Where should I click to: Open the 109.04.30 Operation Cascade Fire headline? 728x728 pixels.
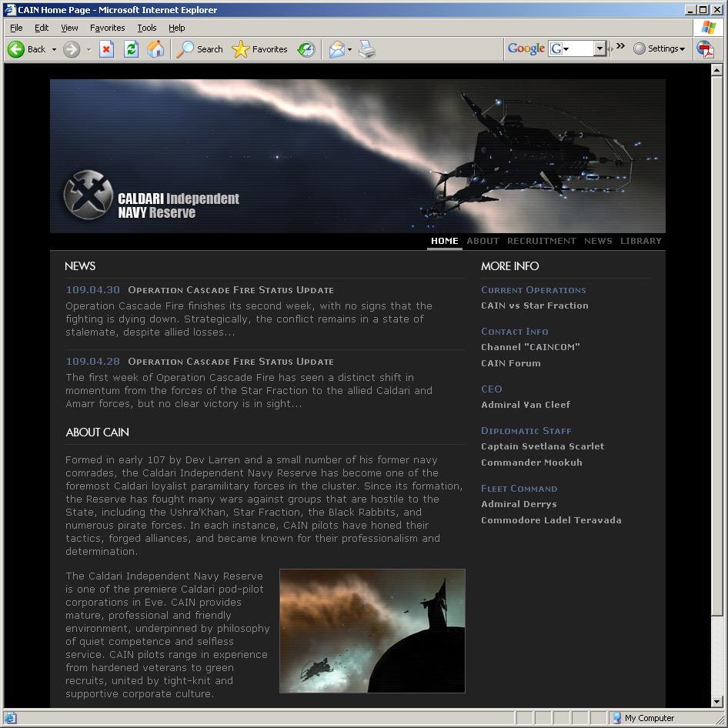pos(231,290)
